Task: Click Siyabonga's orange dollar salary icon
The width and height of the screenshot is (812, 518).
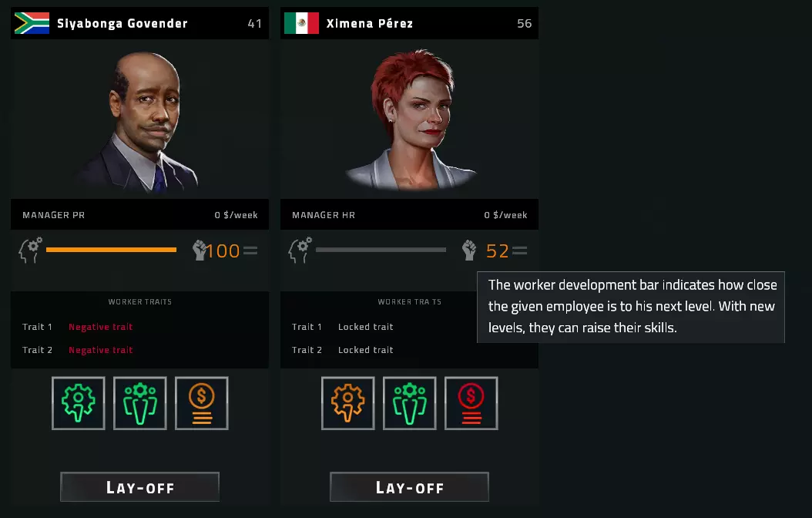Action: [201, 403]
